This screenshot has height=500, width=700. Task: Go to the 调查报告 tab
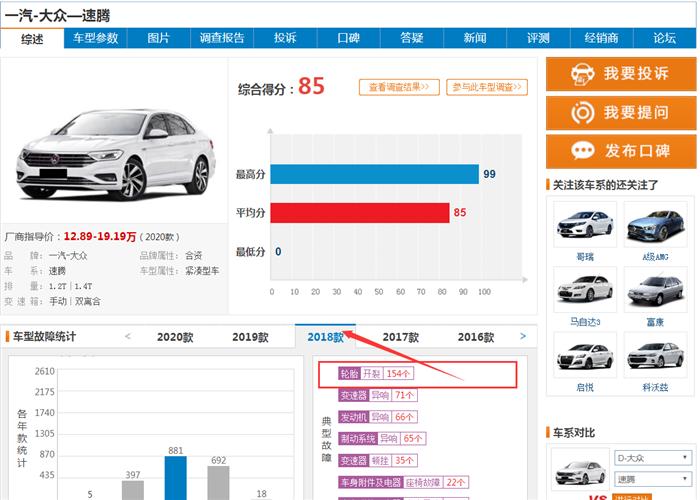(x=222, y=38)
